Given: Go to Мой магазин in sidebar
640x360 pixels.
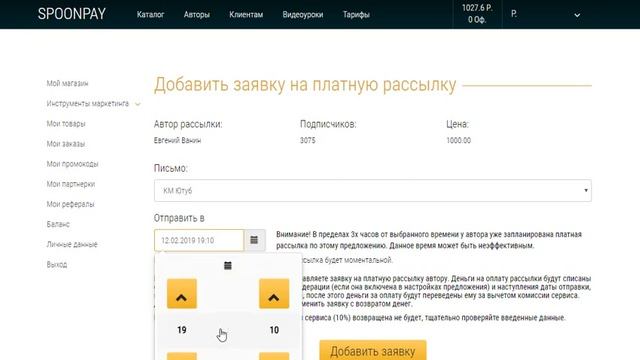Looking at the screenshot, I should [67, 83].
